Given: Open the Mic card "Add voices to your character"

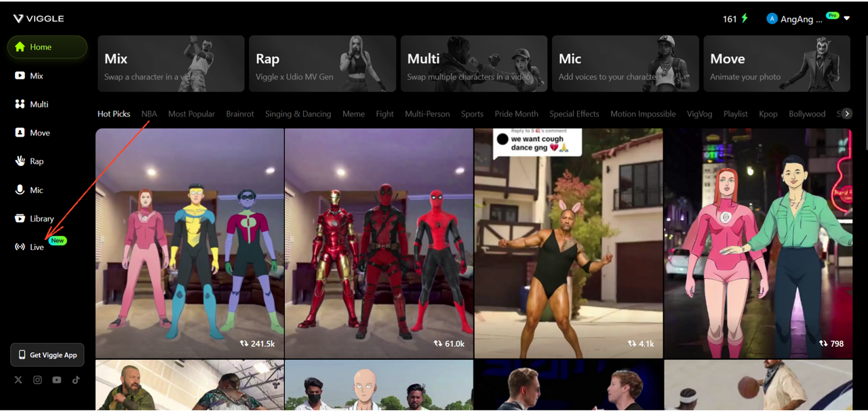Looking at the screenshot, I should click(x=625, y=64).
